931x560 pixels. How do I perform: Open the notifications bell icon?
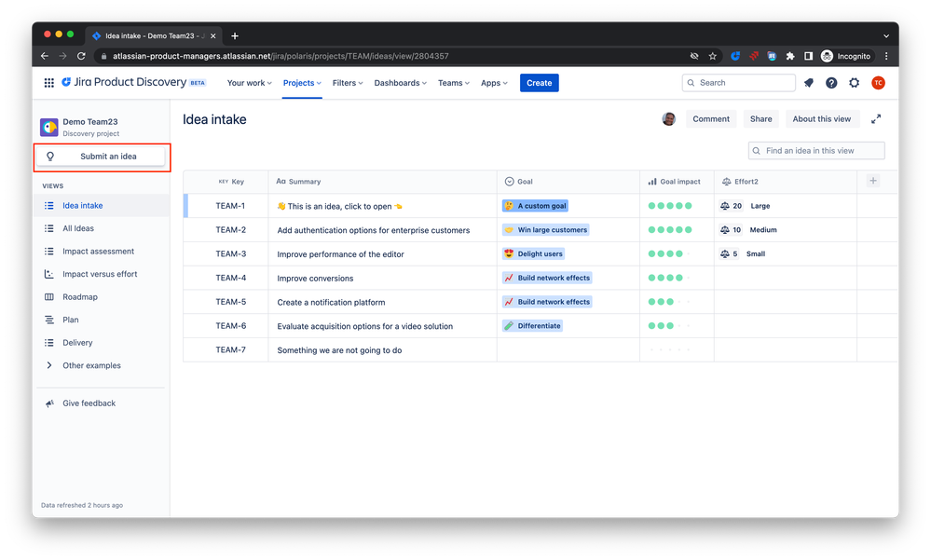[x=809, y=83]
